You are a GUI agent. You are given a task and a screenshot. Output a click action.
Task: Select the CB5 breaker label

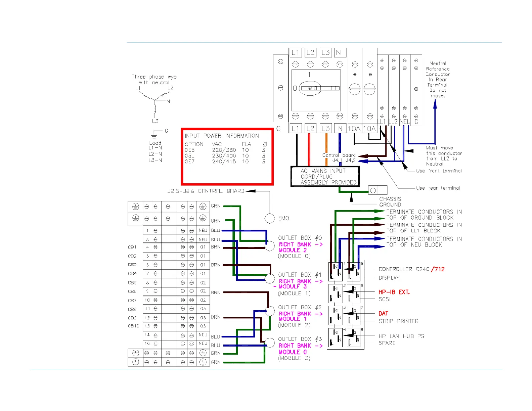pyautogui.click(x=132, y=283)
